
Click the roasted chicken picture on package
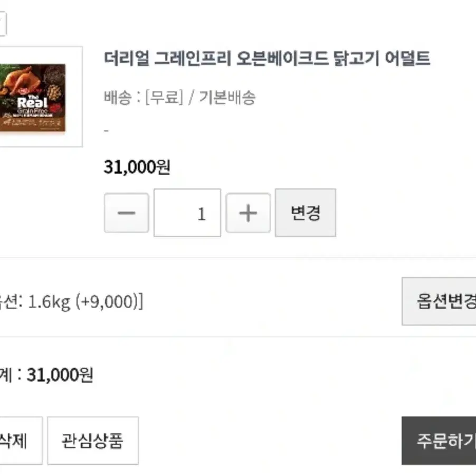point(17,80)
